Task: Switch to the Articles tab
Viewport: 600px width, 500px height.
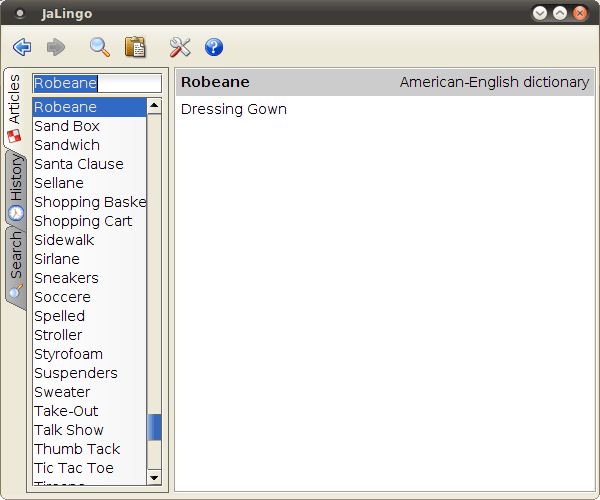Action: point(14,109)
